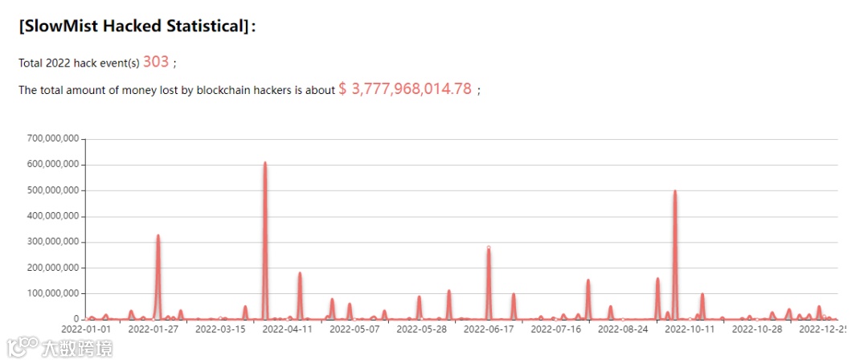Click the 2022-10-11 x-axis date label

tap(690, 329)
